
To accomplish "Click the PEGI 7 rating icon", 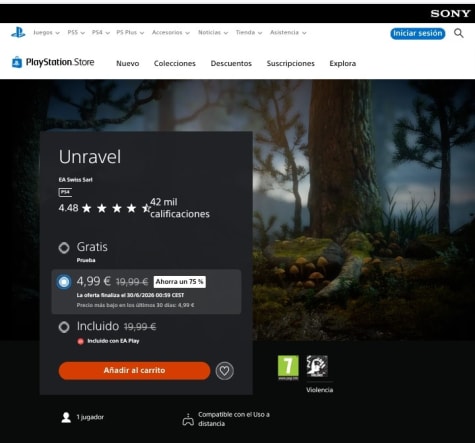I will [x=288, y=367].
